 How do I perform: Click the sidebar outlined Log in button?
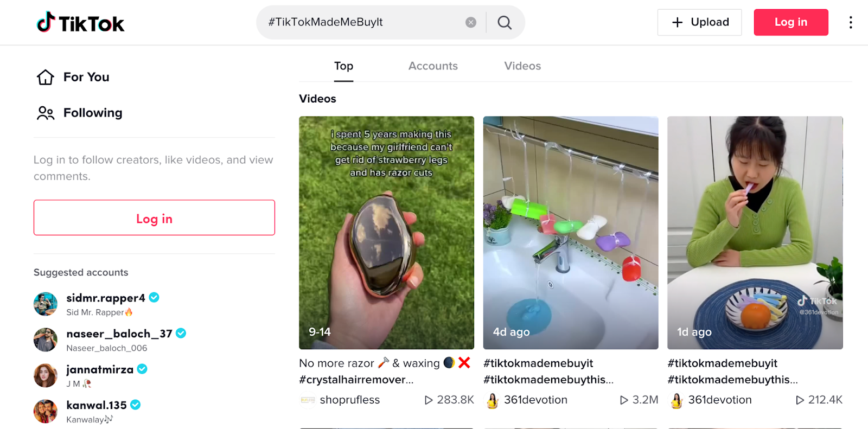tap(154, 217)
